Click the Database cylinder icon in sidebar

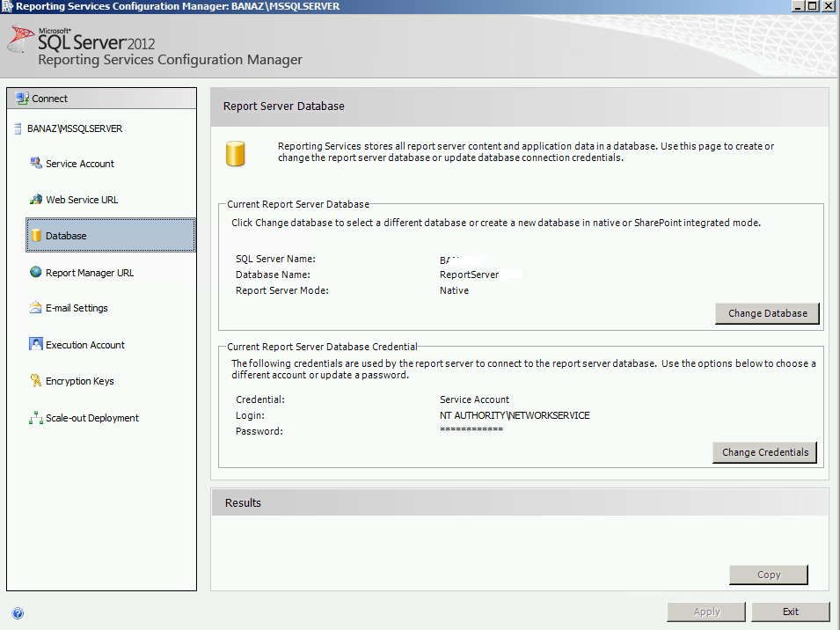pos(36,235)
